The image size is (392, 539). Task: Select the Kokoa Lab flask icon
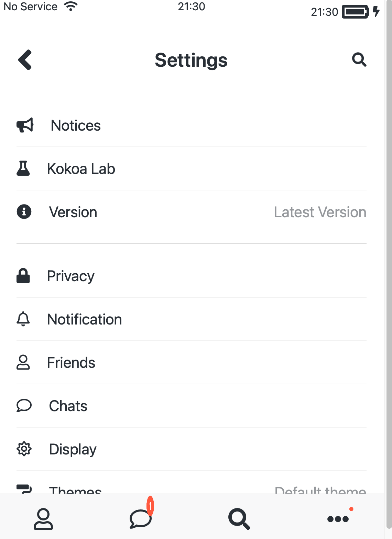[x=23, y=168]
